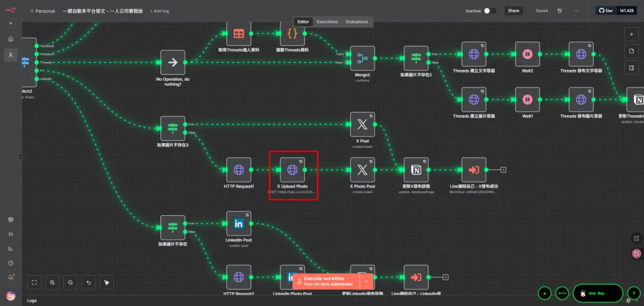The height and width of the screenshot is (306, 644).
Task: Open the three-dot workflow options menu
Action: (x=577, y=11)
